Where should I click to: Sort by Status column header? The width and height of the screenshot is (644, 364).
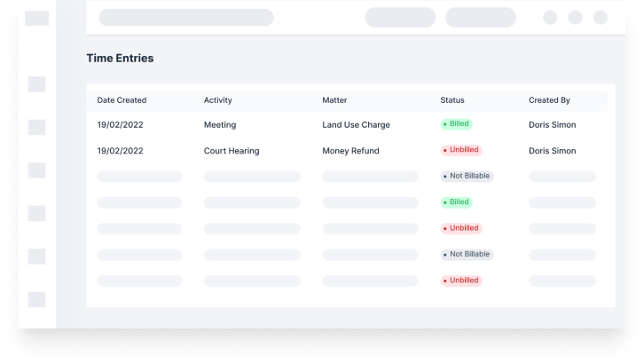tap(452, 100)
